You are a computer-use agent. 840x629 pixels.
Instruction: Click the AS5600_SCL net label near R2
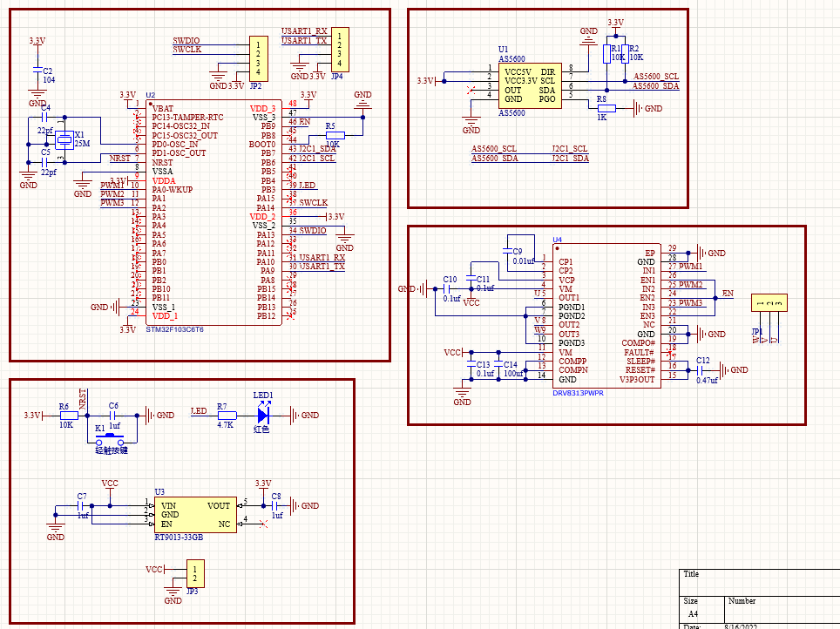655,77
